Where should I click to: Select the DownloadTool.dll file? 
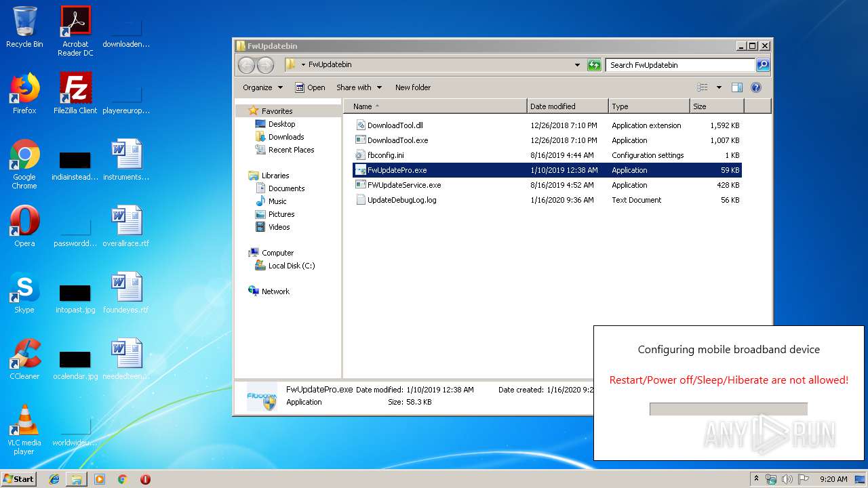tap(547, 125)
